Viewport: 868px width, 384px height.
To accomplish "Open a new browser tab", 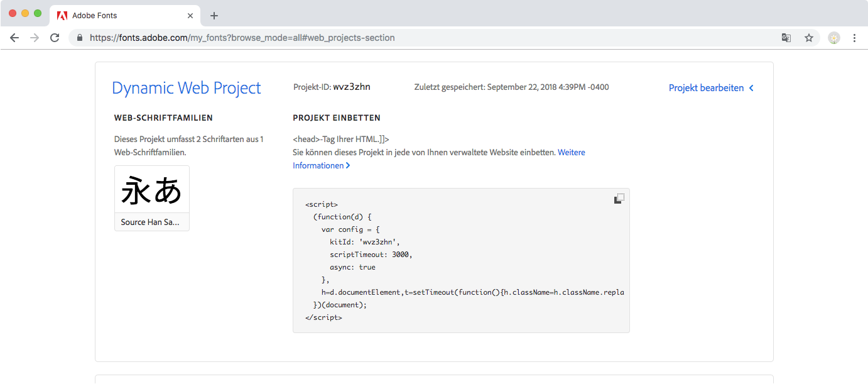I will [214, 15].
